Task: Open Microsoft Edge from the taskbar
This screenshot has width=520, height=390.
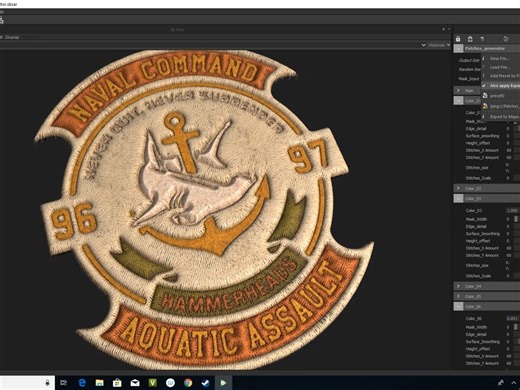Action: [x=82, y=383]
